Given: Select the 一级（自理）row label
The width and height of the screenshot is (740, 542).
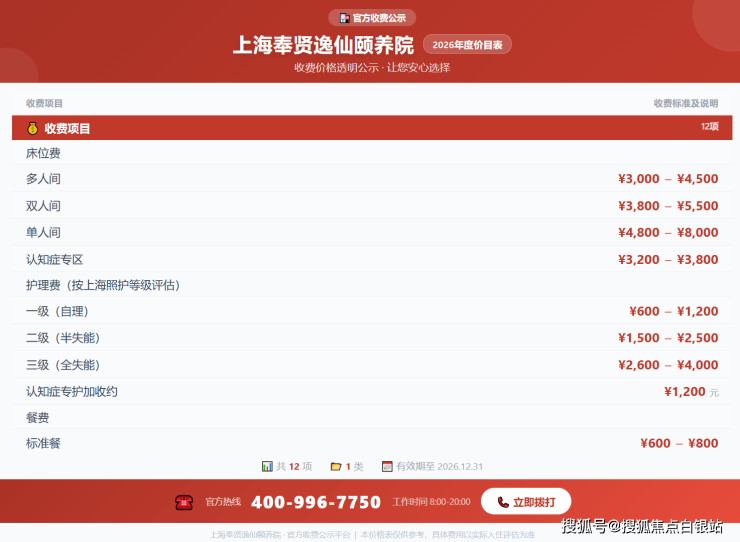Looking at the screenshot, I should coord(58,311).
